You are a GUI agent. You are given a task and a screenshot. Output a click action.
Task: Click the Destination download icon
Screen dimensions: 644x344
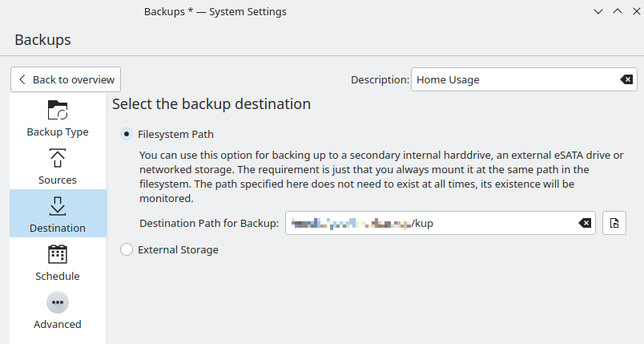(x=58, y=205)
